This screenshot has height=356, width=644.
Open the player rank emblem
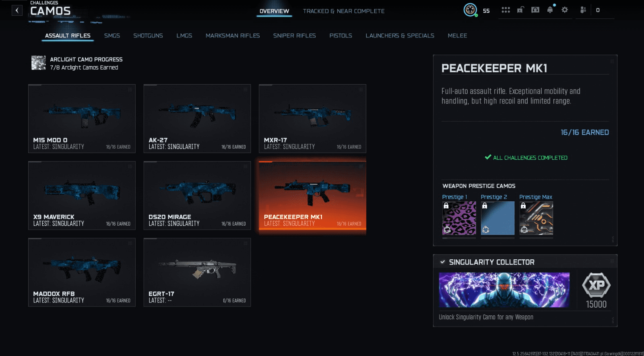coord(470,10)
